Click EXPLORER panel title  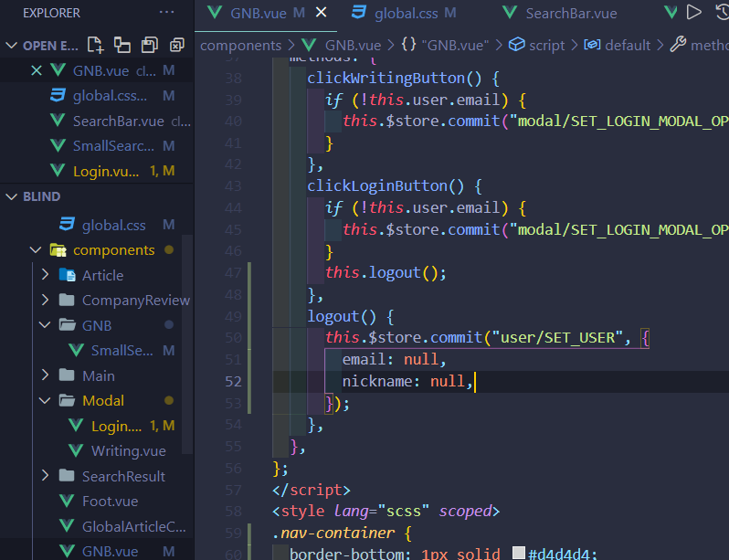[x=51, y=13]
